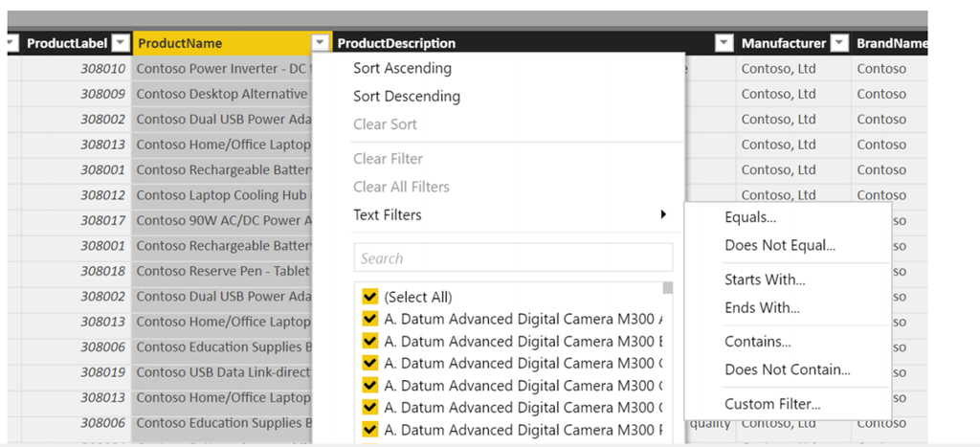Select the Equals... text filter
The image size is (980, 447).
(750, 217)
